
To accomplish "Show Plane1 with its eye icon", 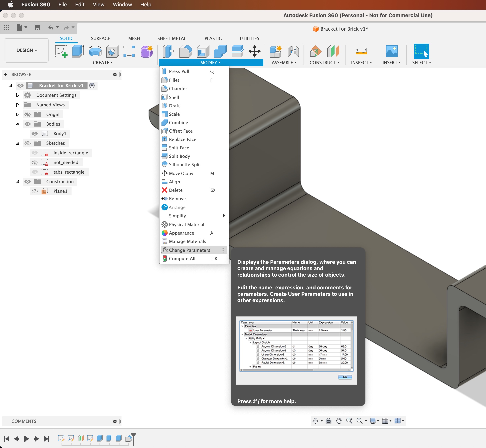I will 35,191.
